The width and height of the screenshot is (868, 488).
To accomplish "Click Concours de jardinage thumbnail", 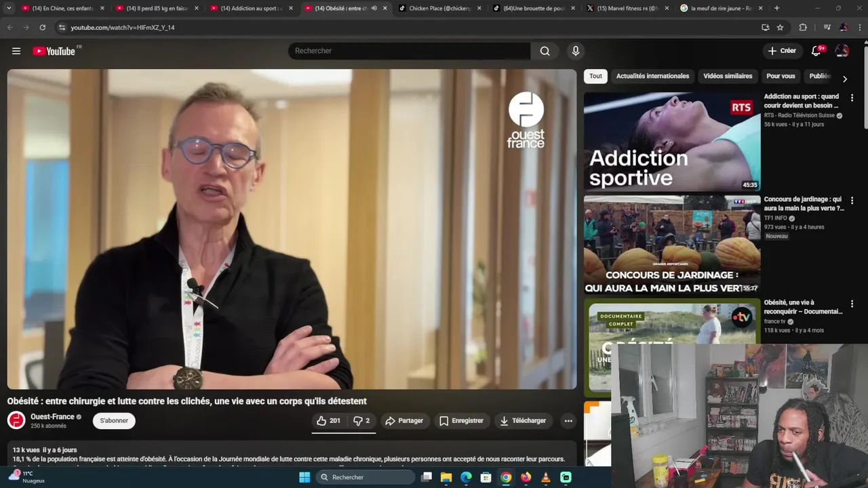I will [x=672, y=245].
